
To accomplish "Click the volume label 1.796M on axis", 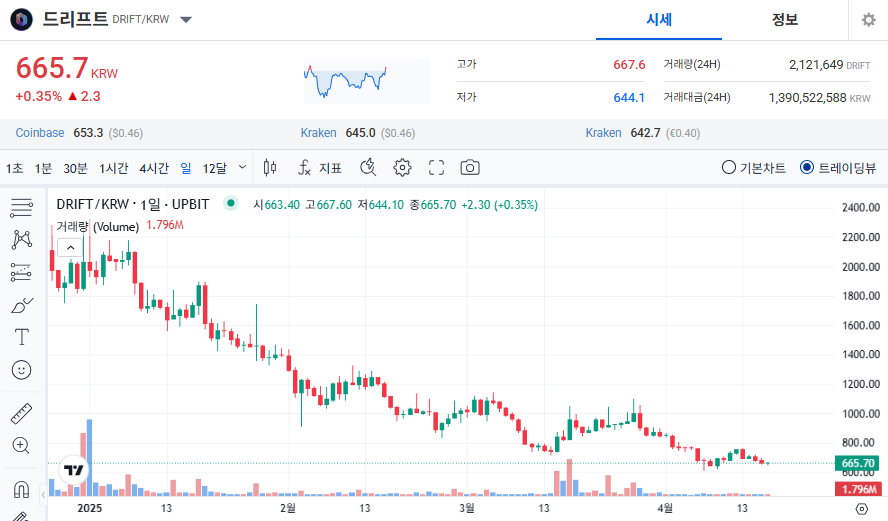I will click(858, 489).
